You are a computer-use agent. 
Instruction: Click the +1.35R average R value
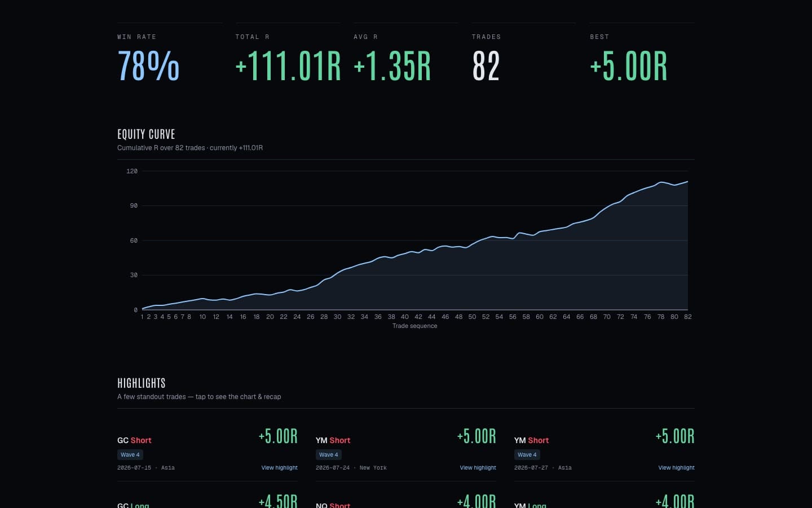[392, 66]
